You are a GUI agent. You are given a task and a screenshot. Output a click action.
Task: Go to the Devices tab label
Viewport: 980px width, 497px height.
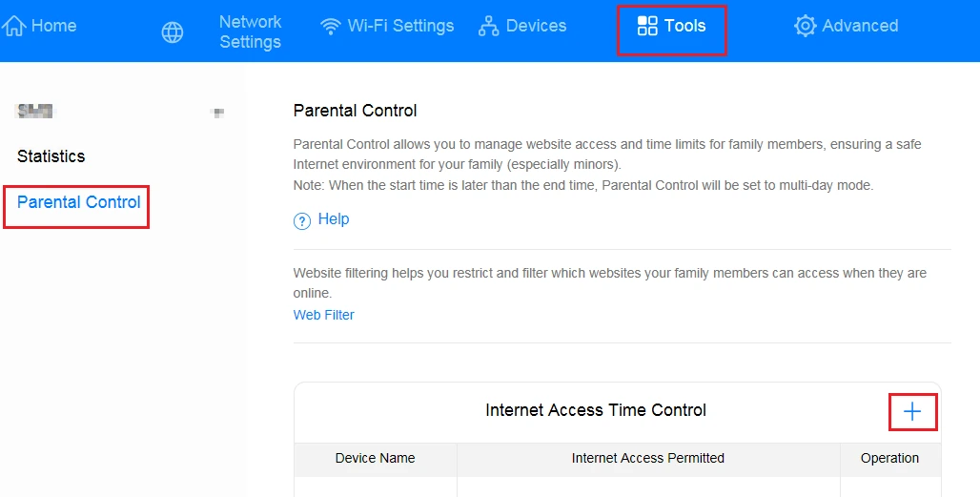pyautogui.click(x=536, y=26)
